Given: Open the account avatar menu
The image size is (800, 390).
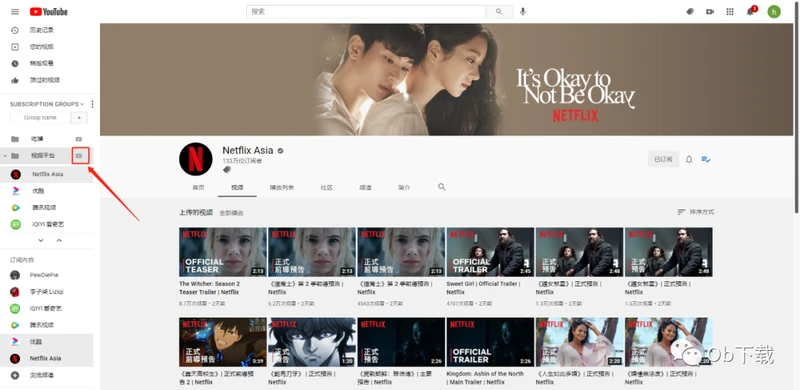Looking at the screenshot, I should 774,12.
